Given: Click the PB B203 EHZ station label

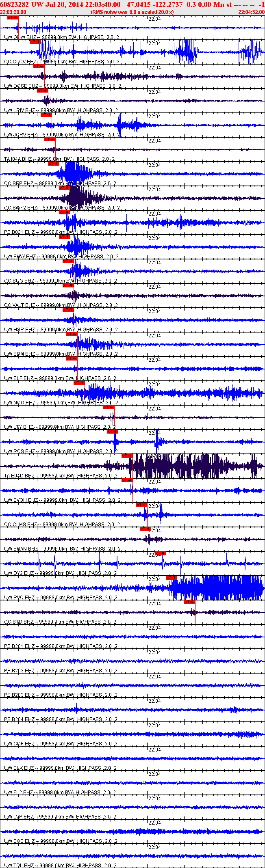Looking at the screenshot, I should (x=20, y=695).
